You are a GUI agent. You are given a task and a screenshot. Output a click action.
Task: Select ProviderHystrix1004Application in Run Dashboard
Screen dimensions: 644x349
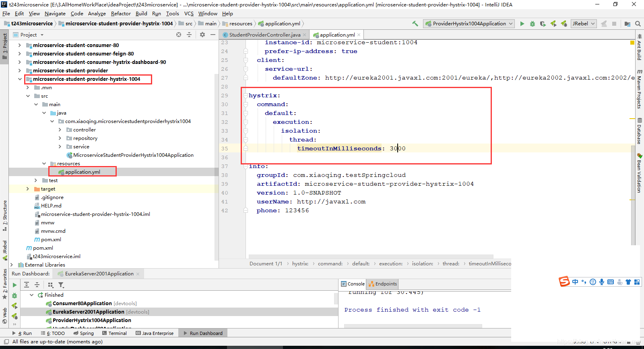tap(92, 320)
